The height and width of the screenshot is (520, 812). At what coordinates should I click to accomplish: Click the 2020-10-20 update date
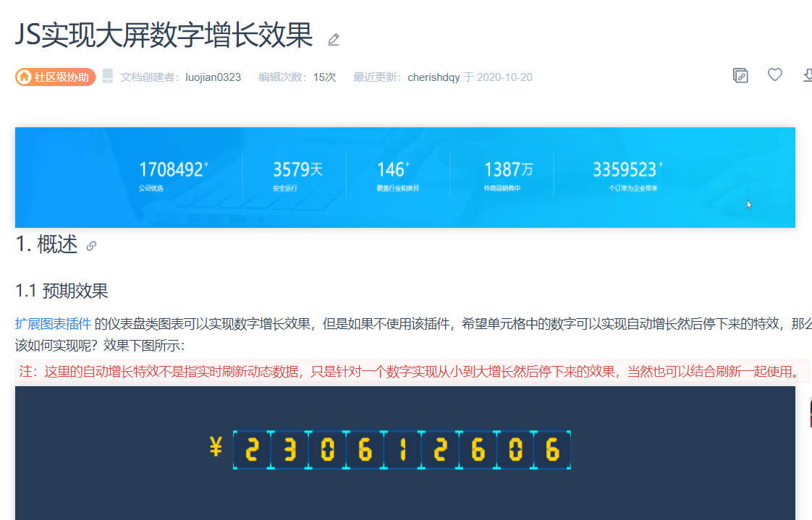504,77
